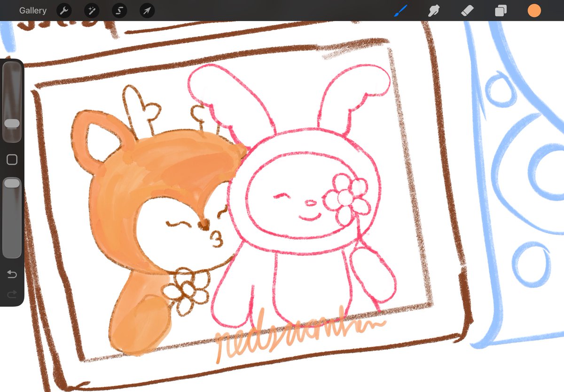Open the orange active color swatch

point(534,10)
